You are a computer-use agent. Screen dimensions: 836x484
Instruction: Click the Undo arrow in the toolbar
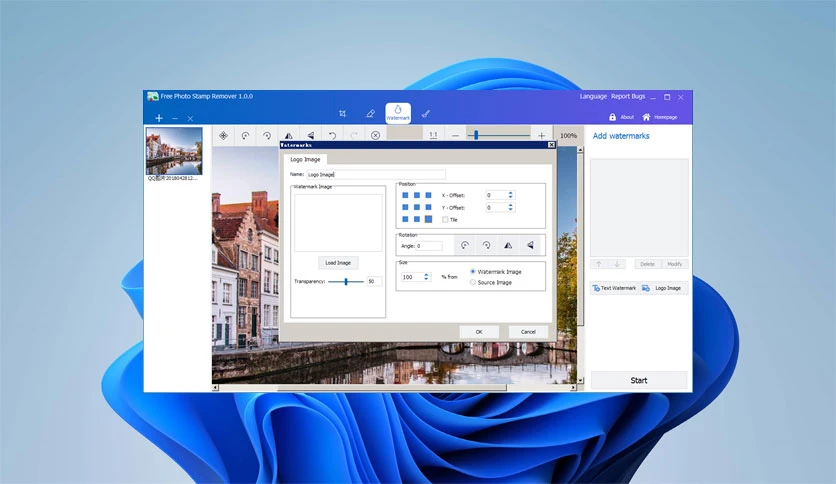(332, 135)
